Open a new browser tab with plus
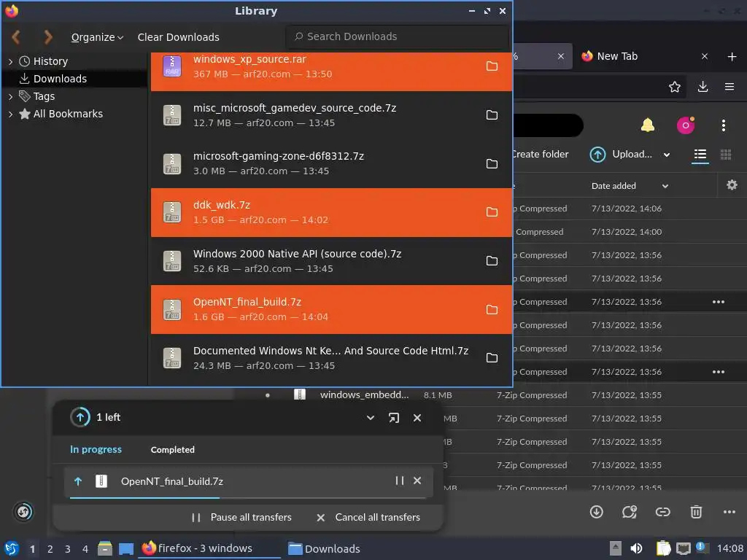 click(x=732, y=56)
